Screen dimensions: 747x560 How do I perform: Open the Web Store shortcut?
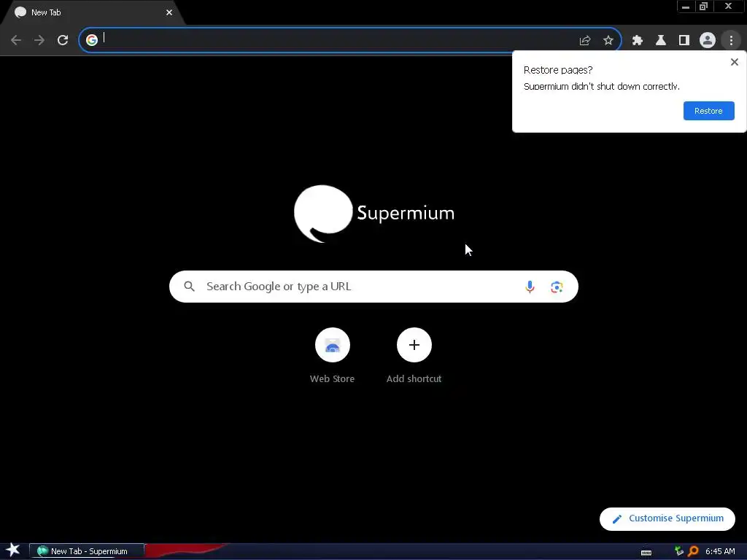332,345
